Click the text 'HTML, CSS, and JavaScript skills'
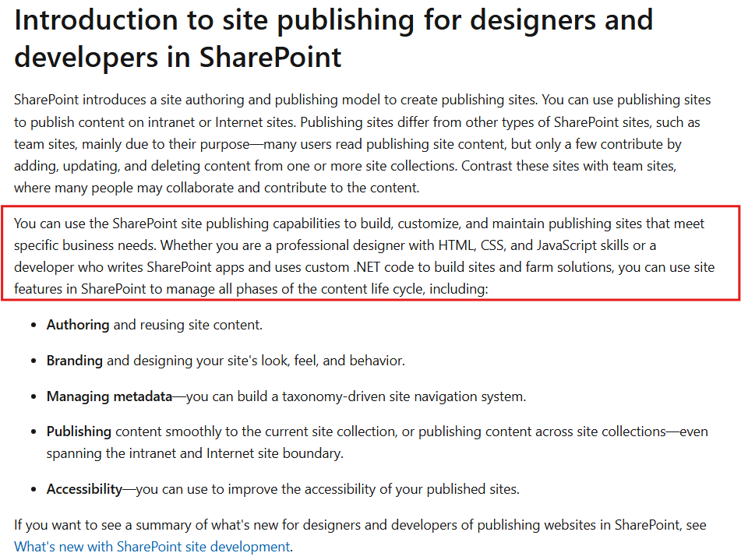Screen dimensions: 741x560 point(534,246)
